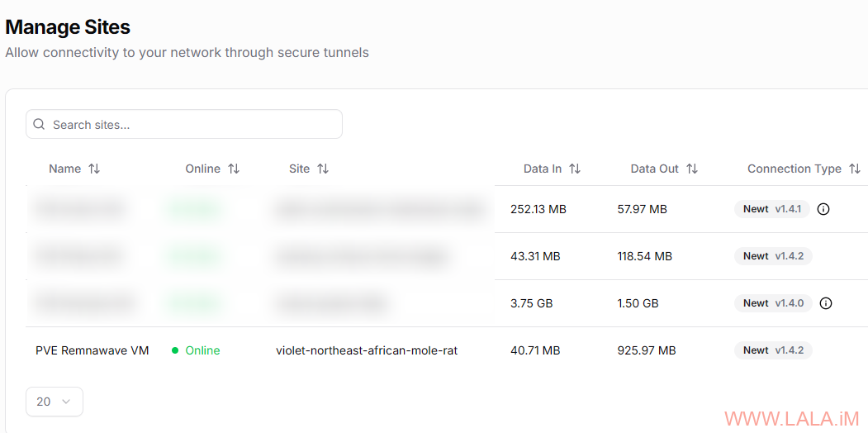Click the Newt v1.4.1 connection badge
Viewport: 868px width, 433px height.
[x=771, y=209]
